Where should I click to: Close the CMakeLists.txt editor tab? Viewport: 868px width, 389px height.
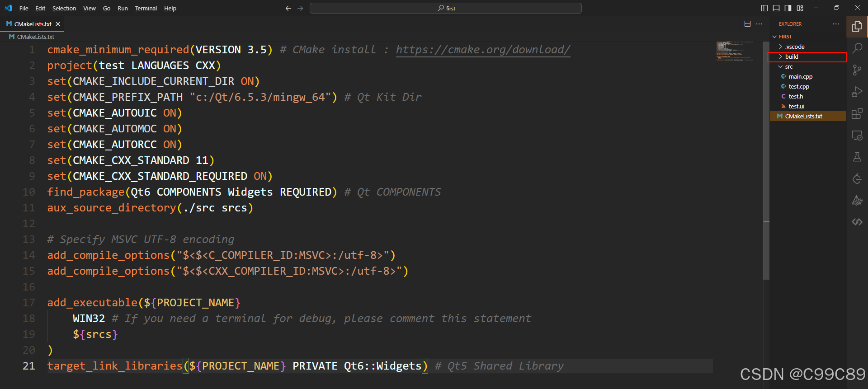coord(58,24)
